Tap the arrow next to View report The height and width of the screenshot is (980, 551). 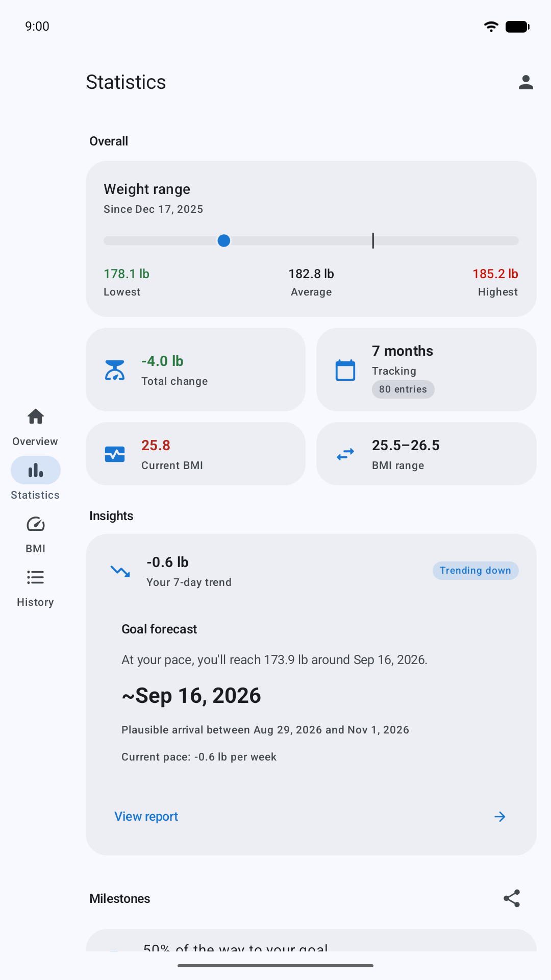click(500, 817)
